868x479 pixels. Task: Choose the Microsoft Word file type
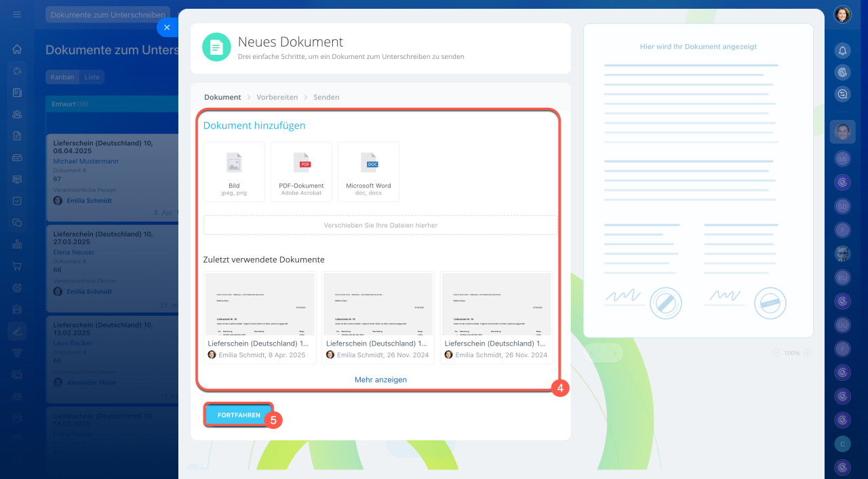tap(368, 171)
